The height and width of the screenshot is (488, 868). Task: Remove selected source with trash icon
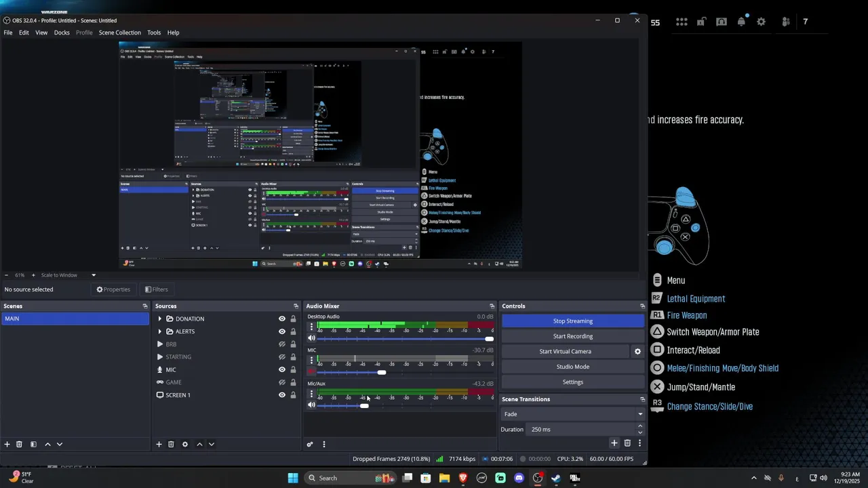click(x=171, y=444)
